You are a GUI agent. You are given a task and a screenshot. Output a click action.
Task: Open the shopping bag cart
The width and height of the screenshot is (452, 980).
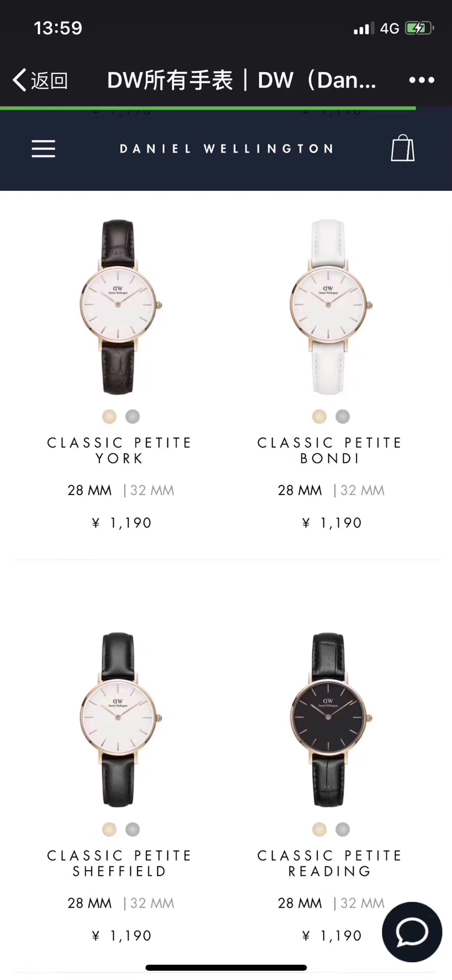click(x=403, y=148)
